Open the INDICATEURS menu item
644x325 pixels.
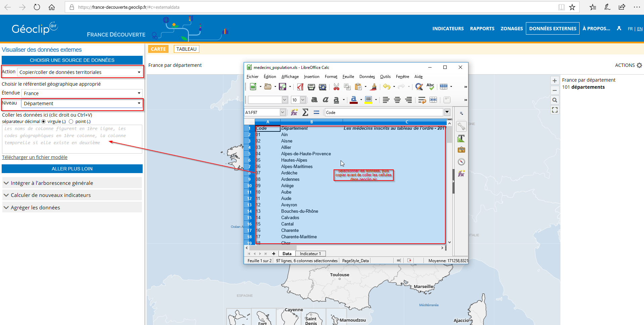[448, 29]
